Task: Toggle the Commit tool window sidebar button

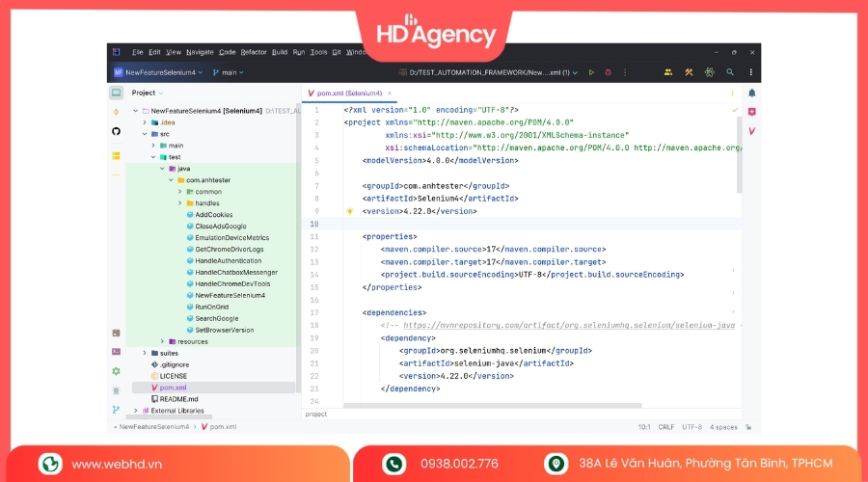Action: coord(117,112)
